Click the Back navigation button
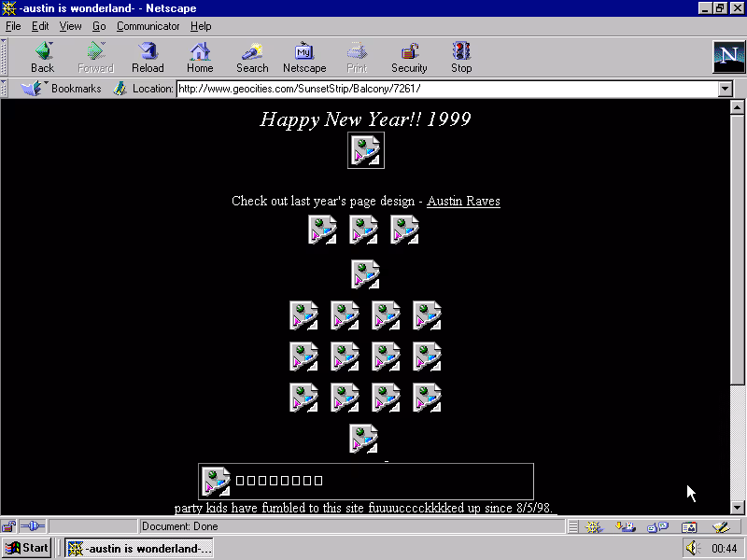The height and width of the screenshot is (560, 747). point(42,57)
